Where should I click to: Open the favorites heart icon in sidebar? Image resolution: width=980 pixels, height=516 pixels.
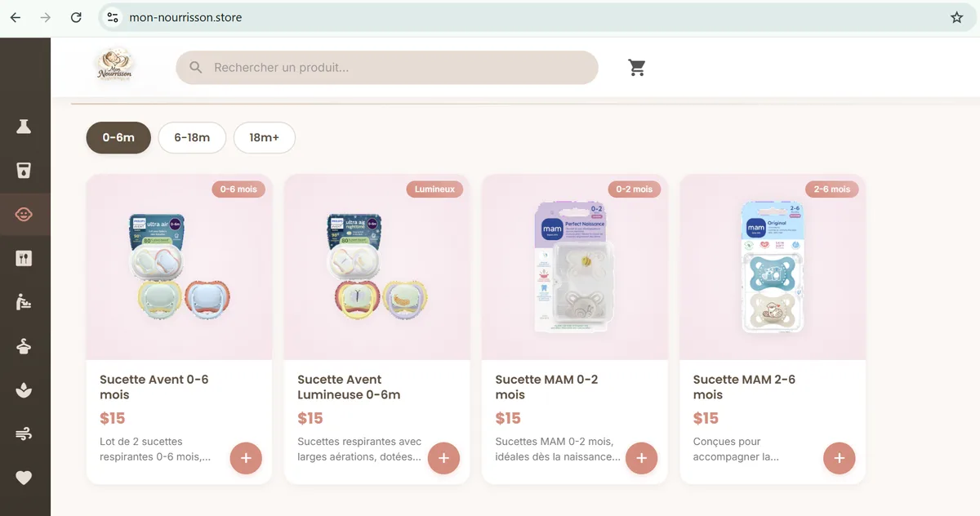(x=24, y=478)
